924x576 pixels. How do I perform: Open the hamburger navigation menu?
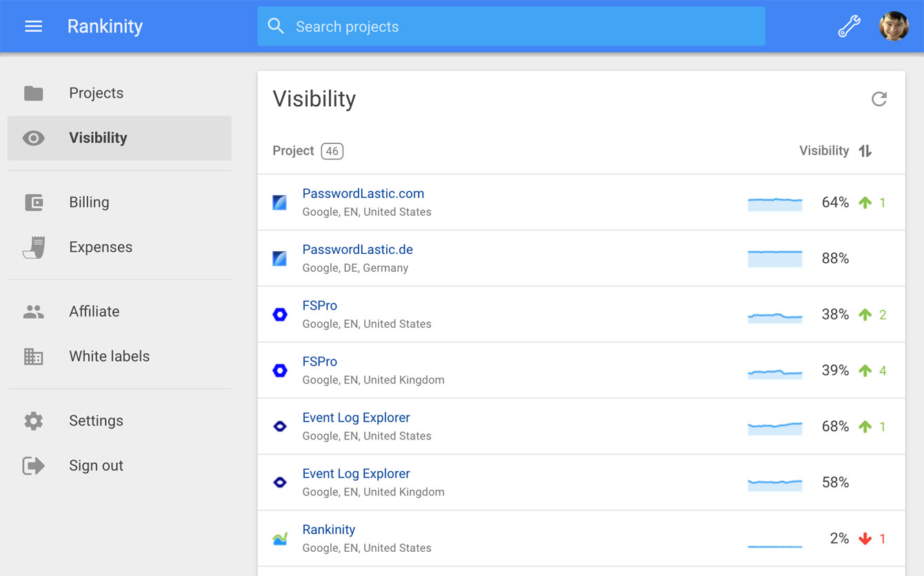tap(34, 26)
